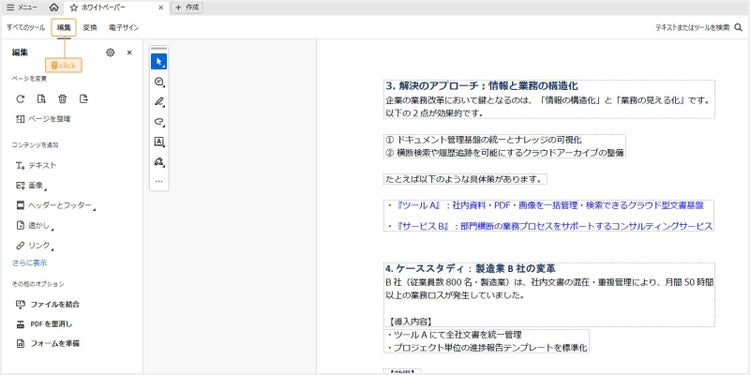Click the 【導入内容】 label
750x375 pixels.
pos(410,321)
